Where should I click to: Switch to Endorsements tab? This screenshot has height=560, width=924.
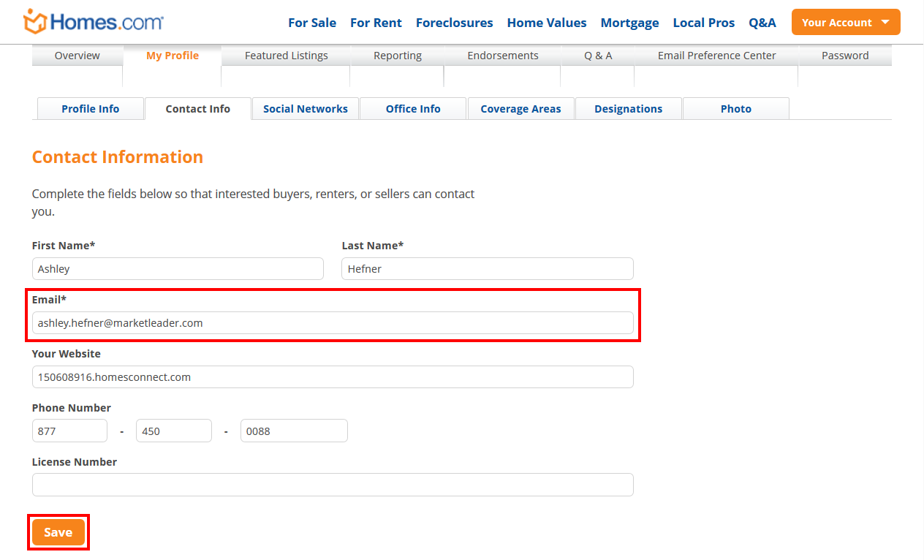click(x=503, y=56)
